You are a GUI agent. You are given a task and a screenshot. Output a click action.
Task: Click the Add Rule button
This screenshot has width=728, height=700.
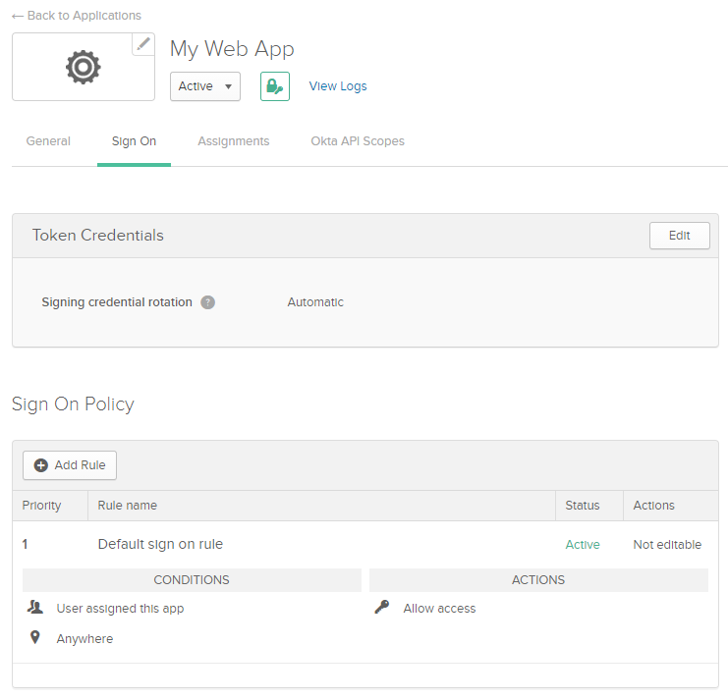point(70,465)
